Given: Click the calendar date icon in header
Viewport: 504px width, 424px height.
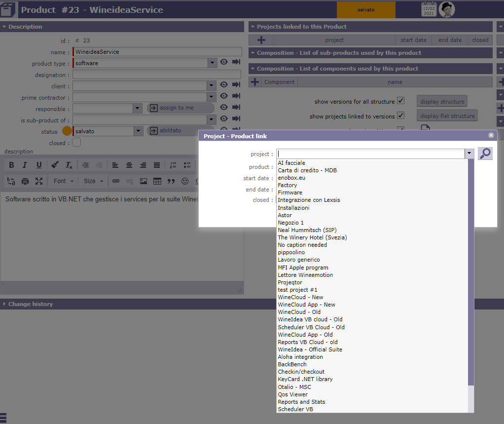Looking at the screenshot, I should (429, 9).
